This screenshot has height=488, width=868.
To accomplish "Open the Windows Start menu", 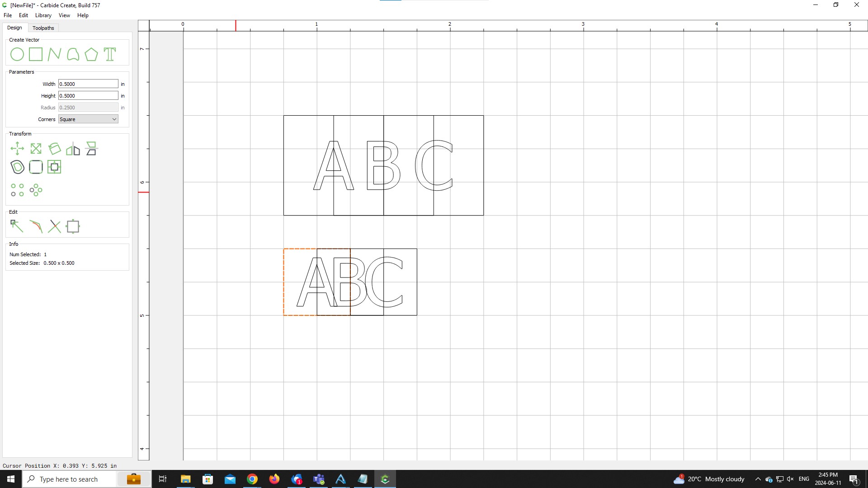I will point(11,479).
